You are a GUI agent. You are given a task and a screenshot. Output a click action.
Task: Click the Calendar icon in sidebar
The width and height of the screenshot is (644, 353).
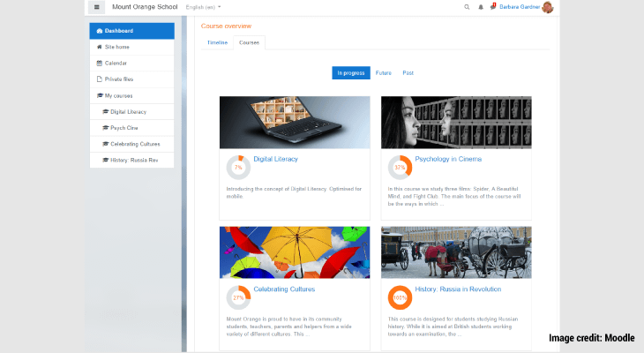(x=99, y=63)
